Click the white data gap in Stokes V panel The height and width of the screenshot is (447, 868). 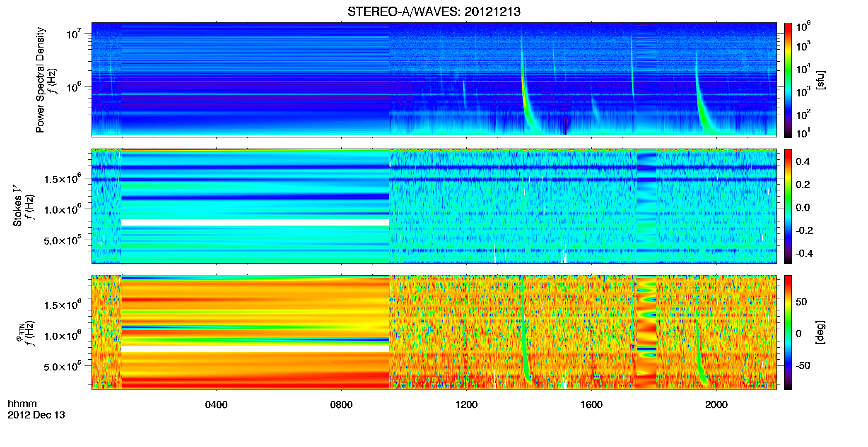pos(255,223)
